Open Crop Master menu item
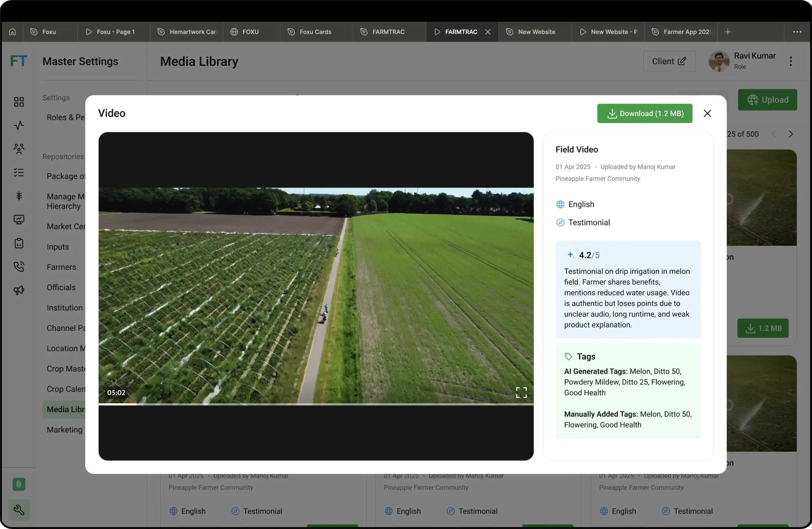This screenshot has height=529, width=812. [66, 369]
